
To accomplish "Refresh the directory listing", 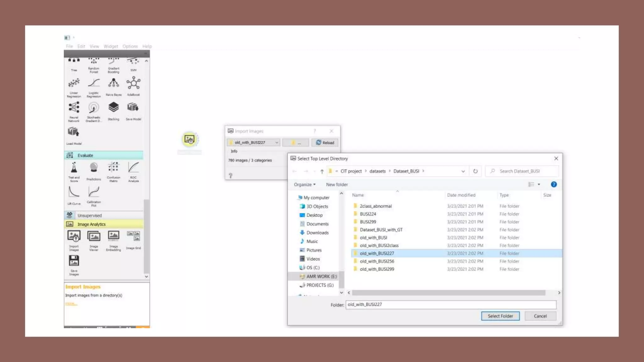I will [x=475, y=171].
